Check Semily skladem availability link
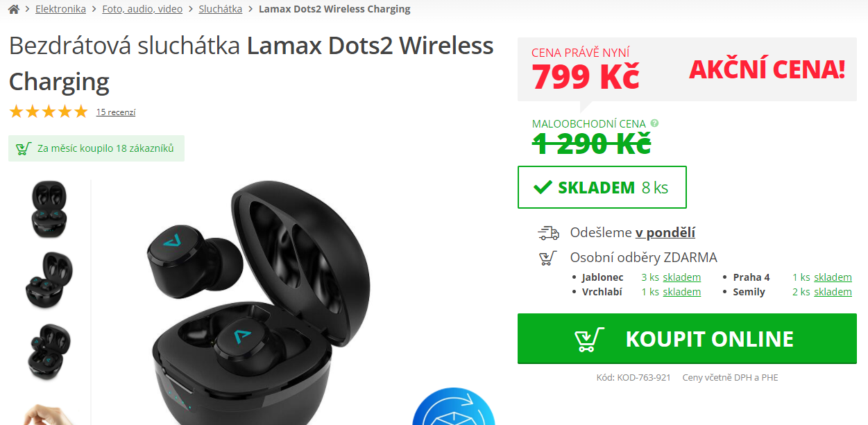Image resolution: width=868 pixels, height=425 pixels. point(833,292)
